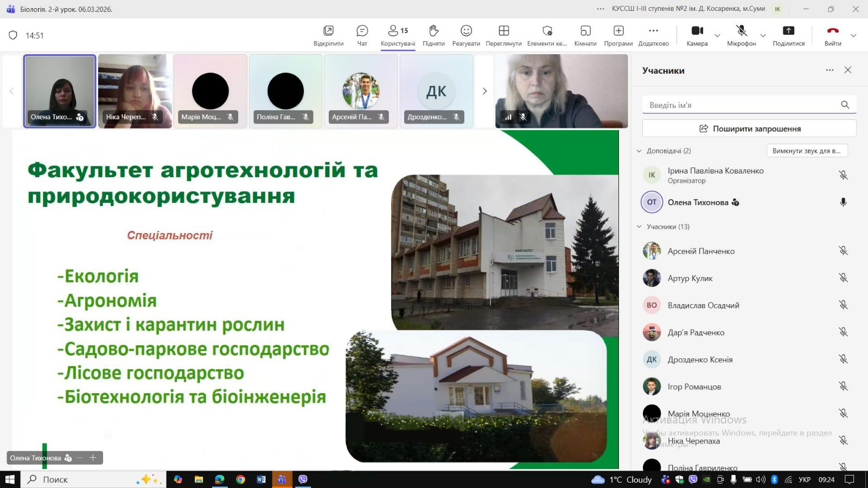Click Поширити запрошення button

(x=749, y=129)
